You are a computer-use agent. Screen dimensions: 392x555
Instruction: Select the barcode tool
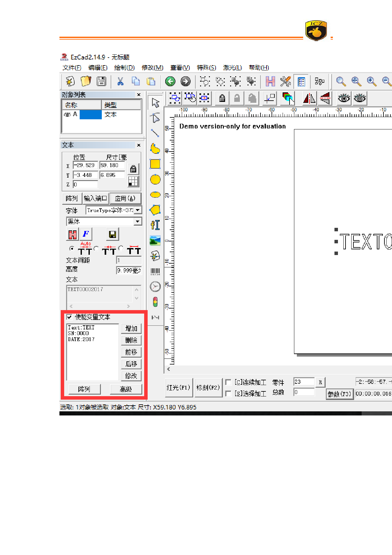155,271
